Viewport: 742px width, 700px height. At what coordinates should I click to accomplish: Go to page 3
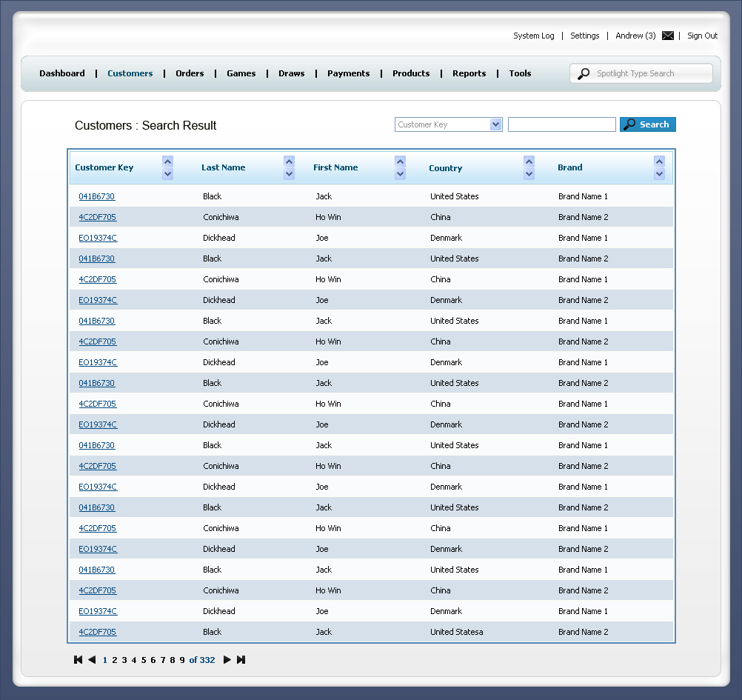(x=124, y=660)
